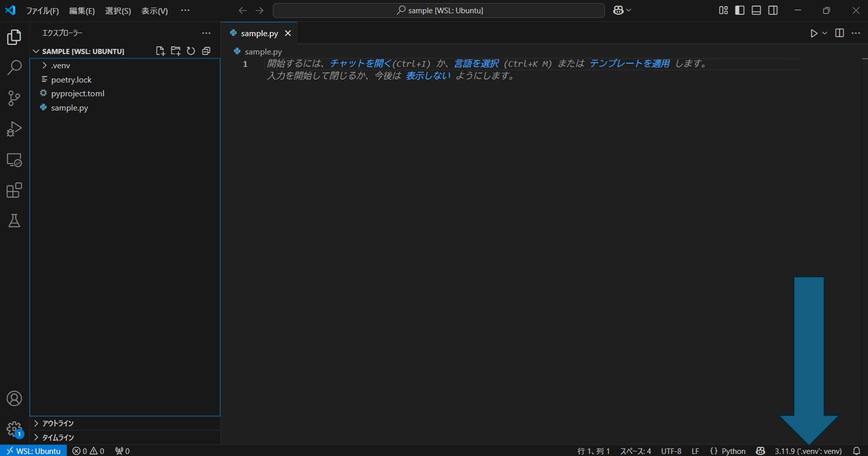
Task: Open WSL: Ubuntu remote indicator
Action: pyautogui.click(x=33, y=451)
